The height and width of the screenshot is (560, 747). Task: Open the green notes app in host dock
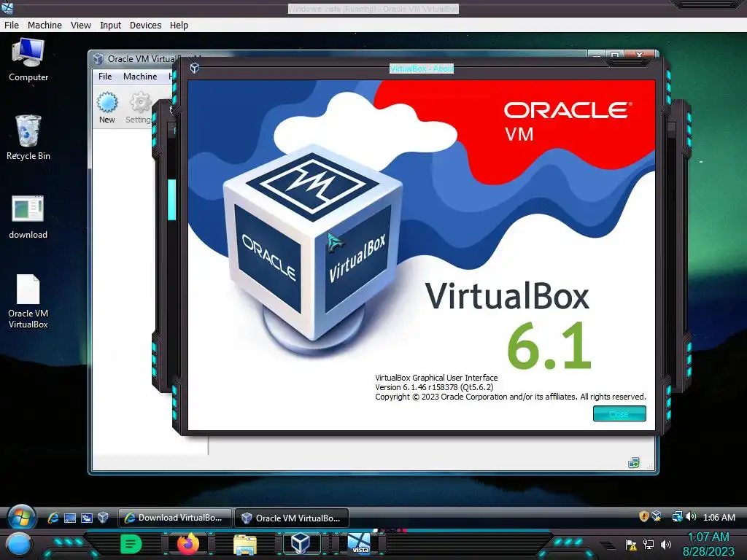click(x=131, y=544)
